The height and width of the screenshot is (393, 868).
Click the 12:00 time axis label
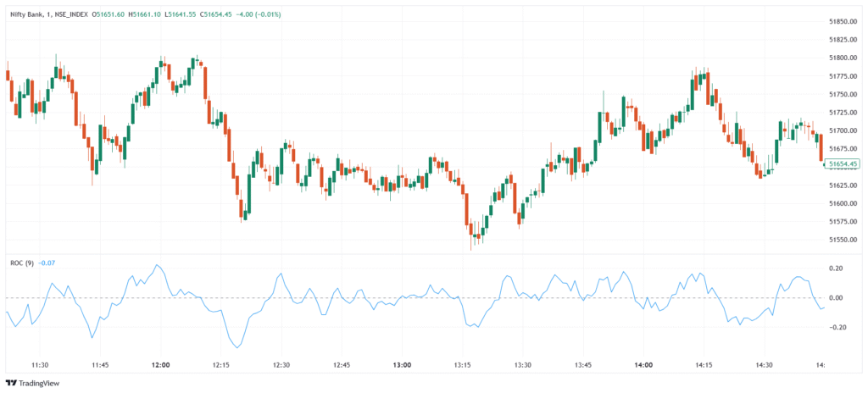tap(160, 364)
